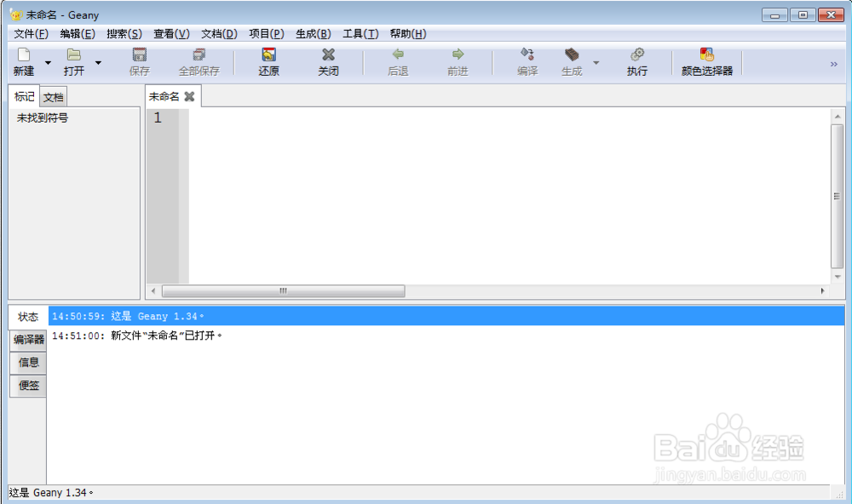Expand the 打开 recent files dropdown arrow
852x504 pixels.
pos(98,63)
